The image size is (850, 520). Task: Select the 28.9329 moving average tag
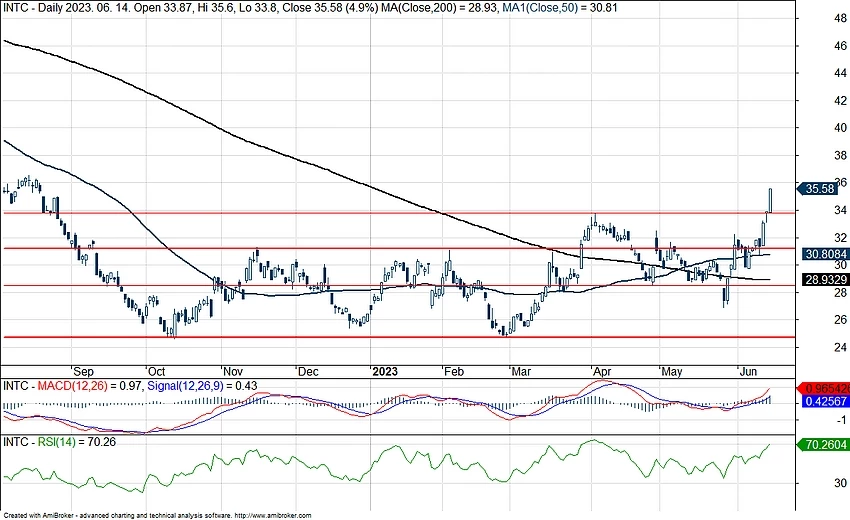825,280
